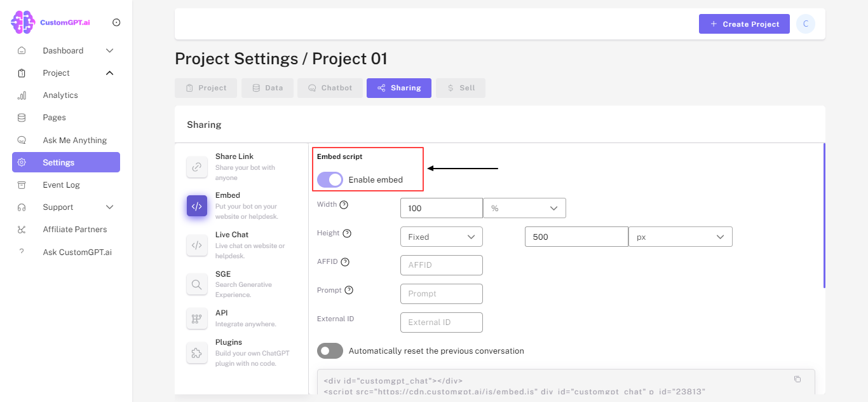Open the Height Fixed dropdown
The image size is (868, 402).
(442, 237)
